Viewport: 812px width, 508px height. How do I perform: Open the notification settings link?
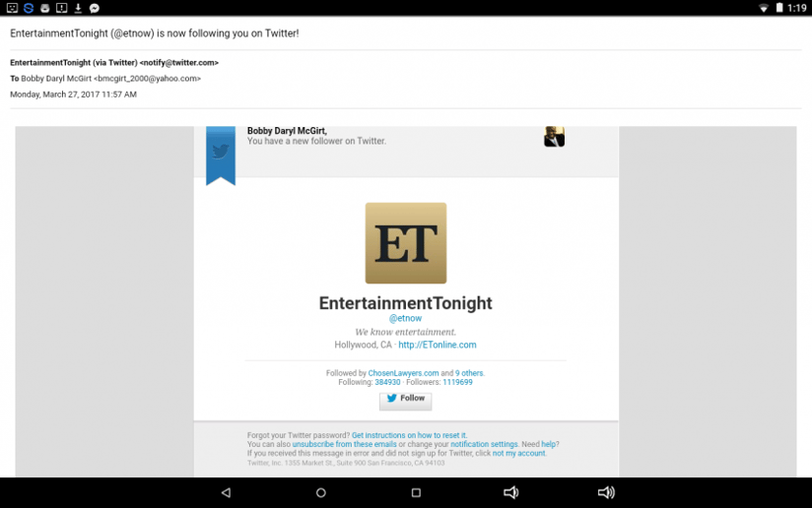pyautogui.click(x=484, y=444)
